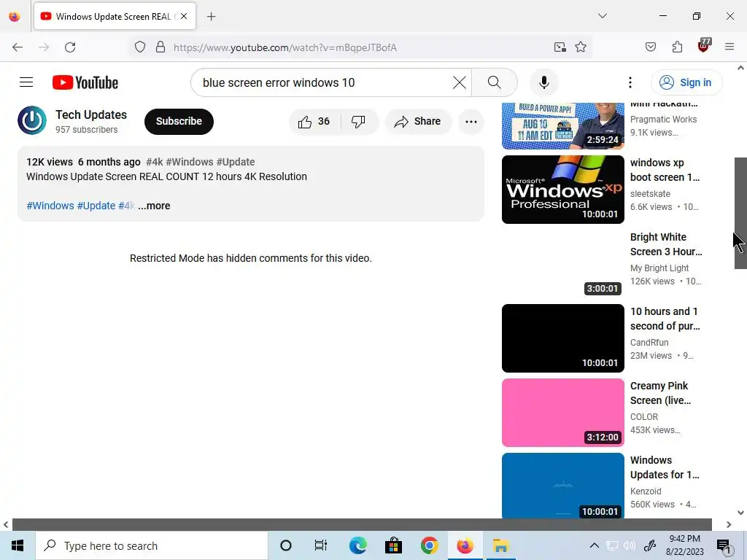Bookmark this page with the star
The image size is (747, 560).
click(x=580, y=47)
